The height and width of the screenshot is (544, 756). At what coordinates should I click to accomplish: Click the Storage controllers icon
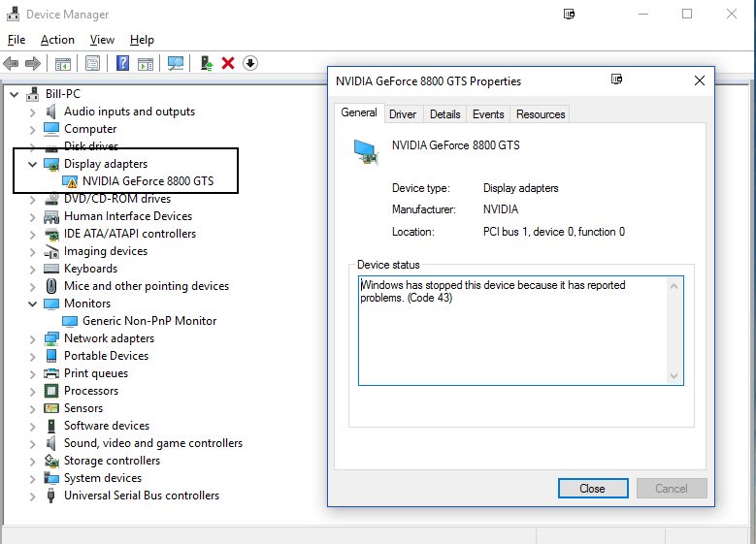click(51, 461)
